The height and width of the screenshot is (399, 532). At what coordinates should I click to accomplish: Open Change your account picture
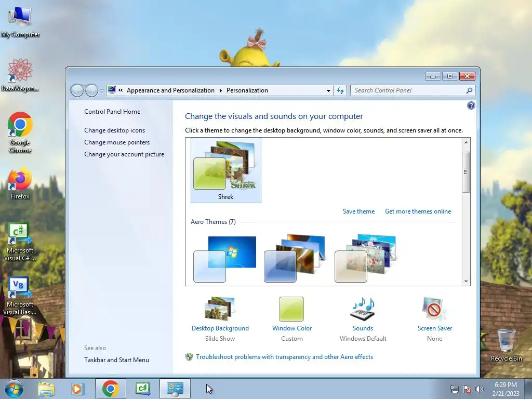pos(124,154)
